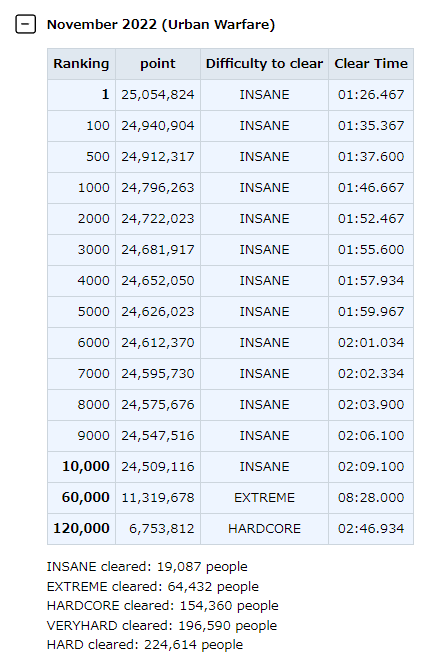Viewport: 427px width, 664px height.
Task: Select the point column header
Action: point(158,64)
